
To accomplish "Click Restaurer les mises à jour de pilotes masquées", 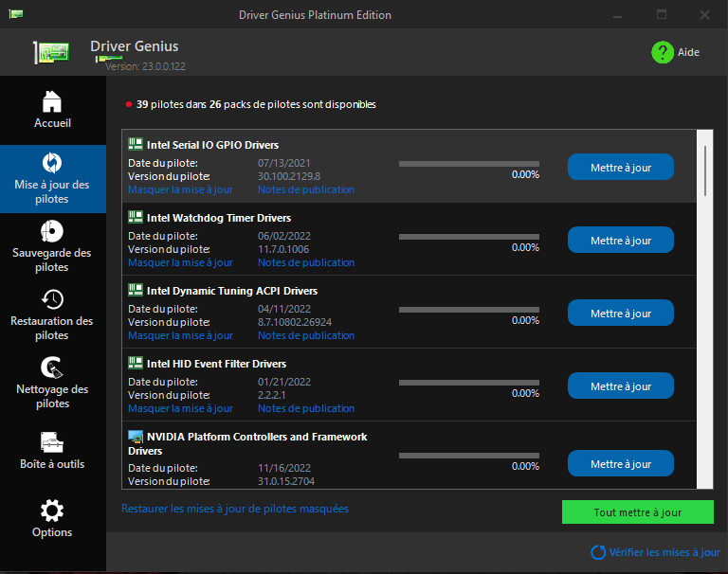I will (235, 509).
